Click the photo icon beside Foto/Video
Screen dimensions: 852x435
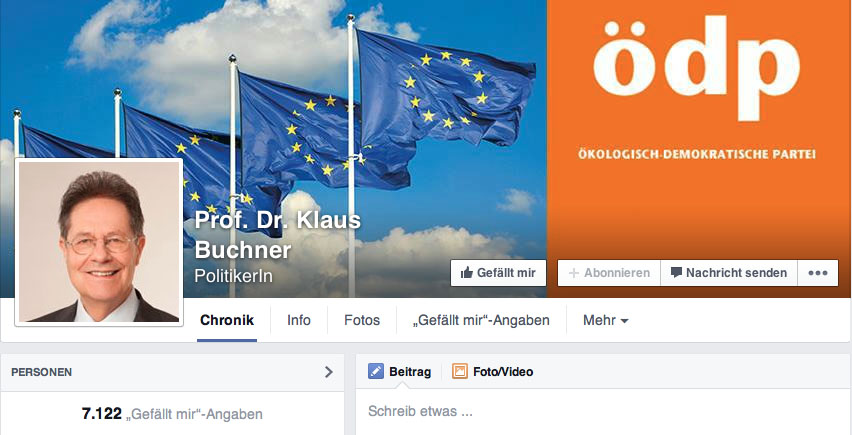point(460,371)
